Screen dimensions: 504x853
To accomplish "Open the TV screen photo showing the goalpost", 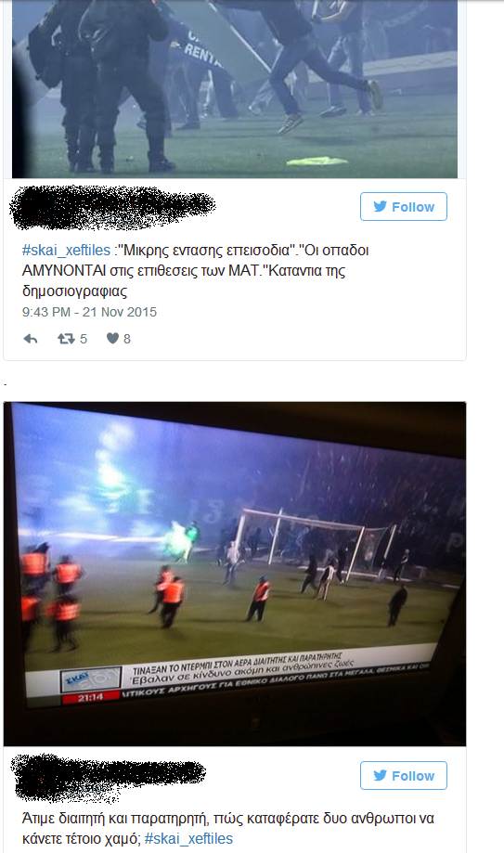I will point(235,574).
